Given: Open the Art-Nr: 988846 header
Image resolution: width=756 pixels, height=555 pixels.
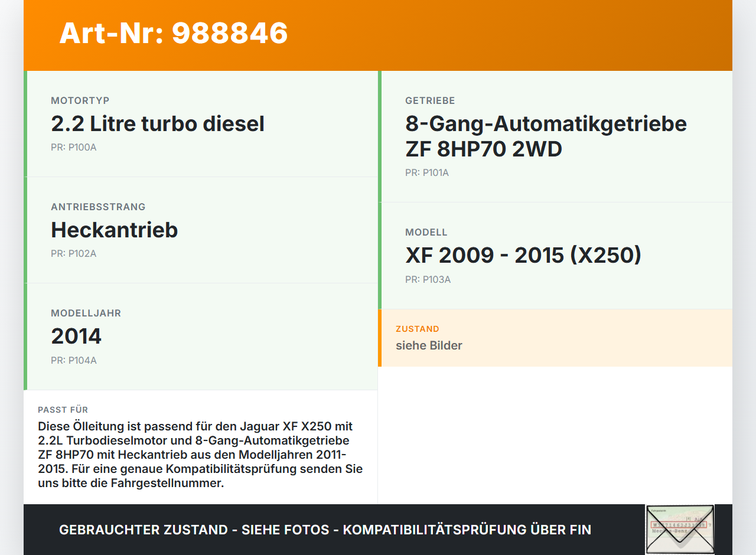Looking at the screenshot, I should point(173,34).
